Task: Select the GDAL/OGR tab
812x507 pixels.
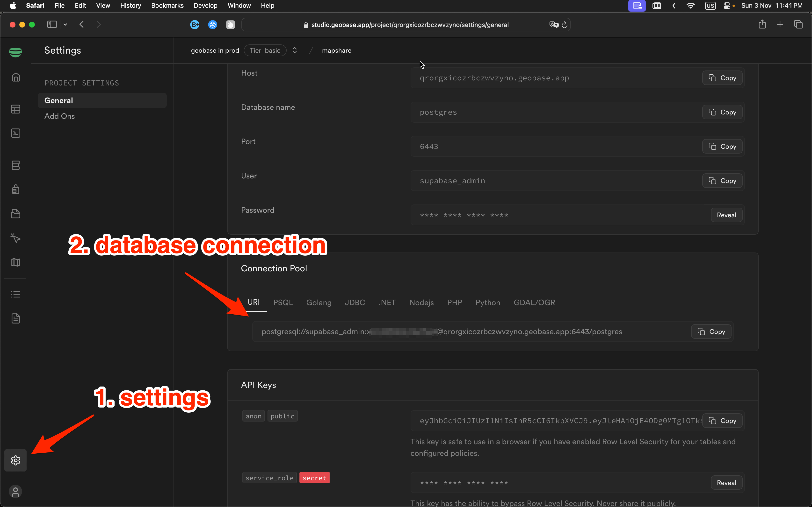Action: pos(534,303)
